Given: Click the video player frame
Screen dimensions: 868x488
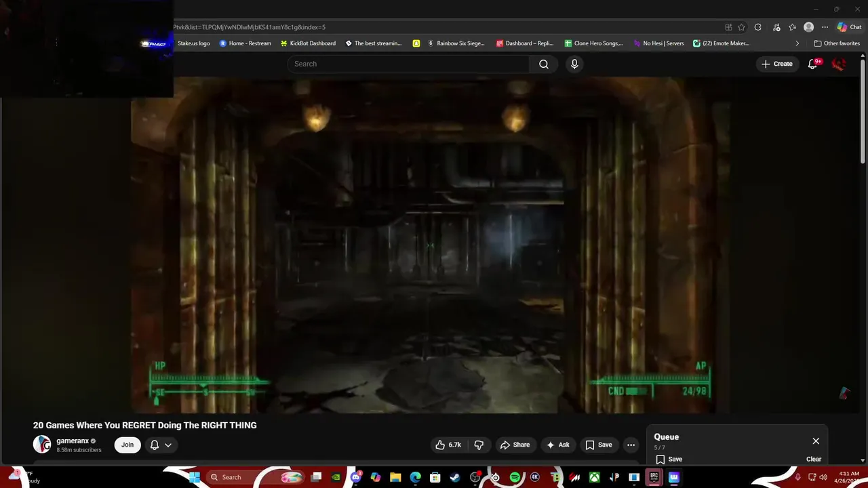Looking at the screenshot, I should [429, 245].
